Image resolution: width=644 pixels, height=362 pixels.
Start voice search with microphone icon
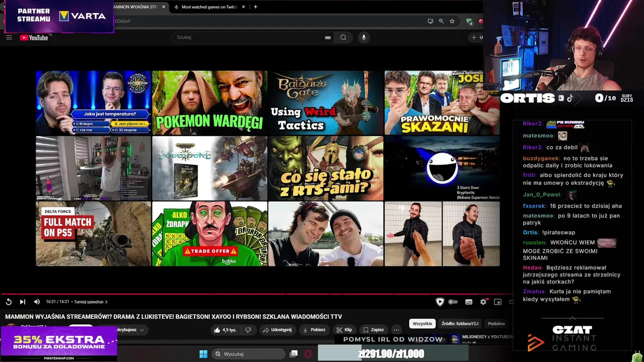(363, 37)
